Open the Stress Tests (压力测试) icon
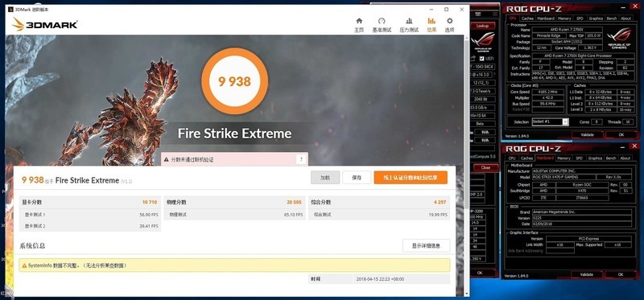Viewport: 644px width, 300px height. point(409,22)
